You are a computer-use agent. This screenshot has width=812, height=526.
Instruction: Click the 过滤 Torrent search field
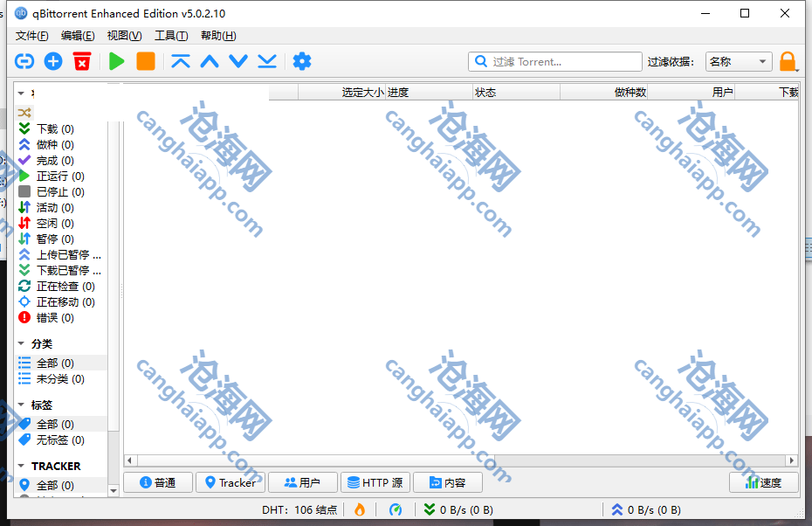(563, 61)
